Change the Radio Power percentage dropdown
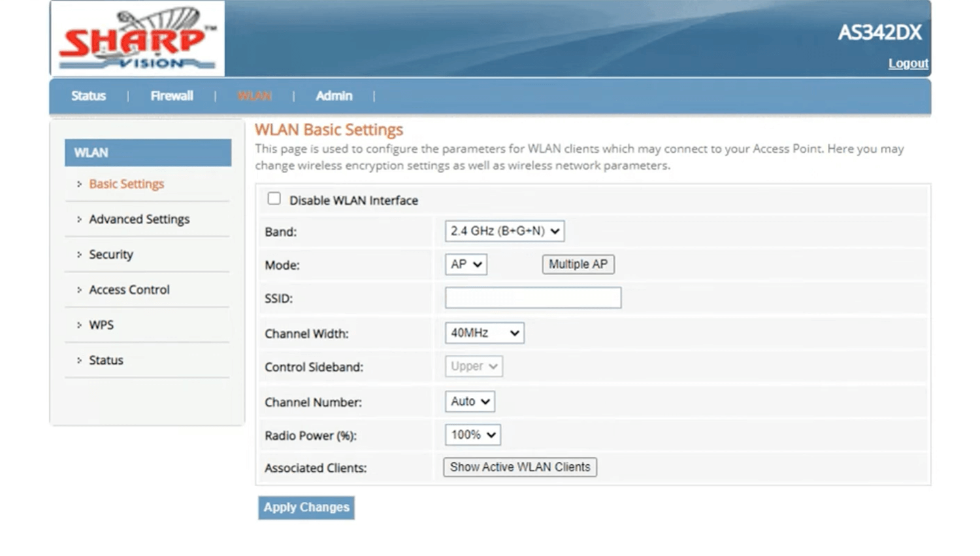 point(472,435)
